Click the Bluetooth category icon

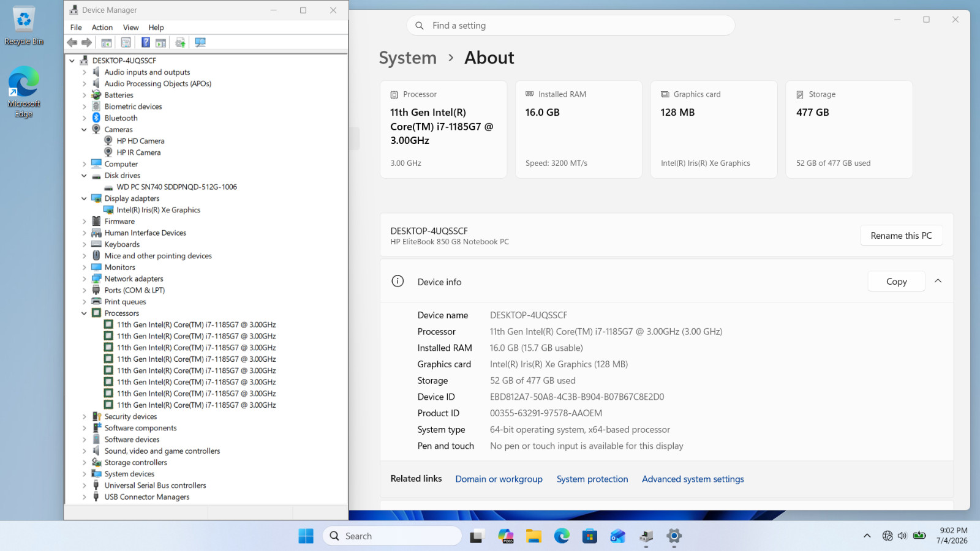click(96, 118)
